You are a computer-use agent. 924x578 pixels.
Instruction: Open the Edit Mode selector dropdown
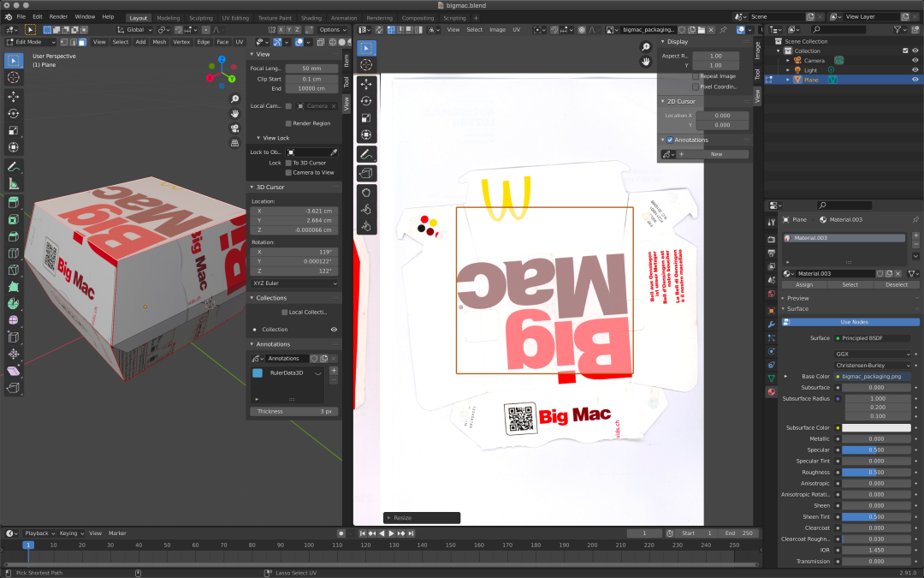(30, 42)
